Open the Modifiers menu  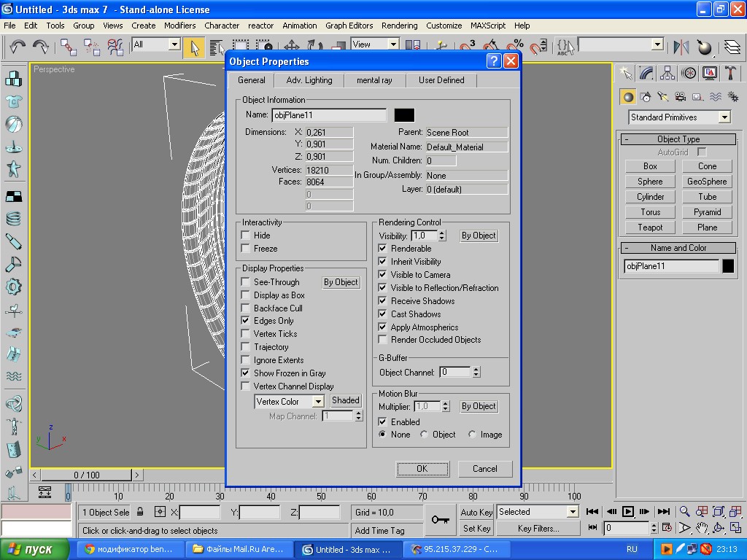coord(179,26)
